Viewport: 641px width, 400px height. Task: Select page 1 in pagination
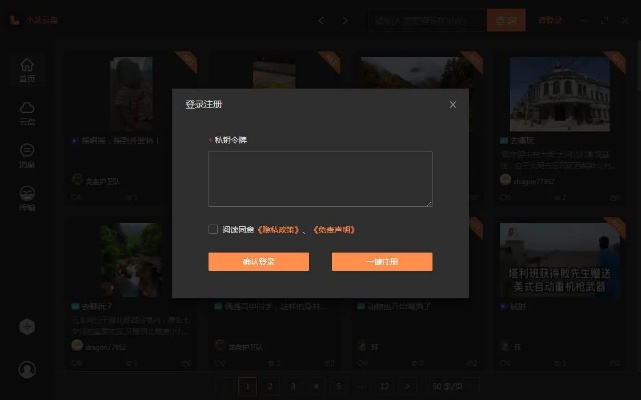pos(247,386)
